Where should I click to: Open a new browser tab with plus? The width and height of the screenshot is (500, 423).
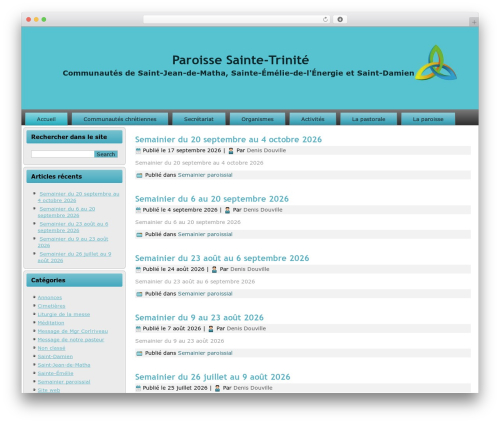474,22
